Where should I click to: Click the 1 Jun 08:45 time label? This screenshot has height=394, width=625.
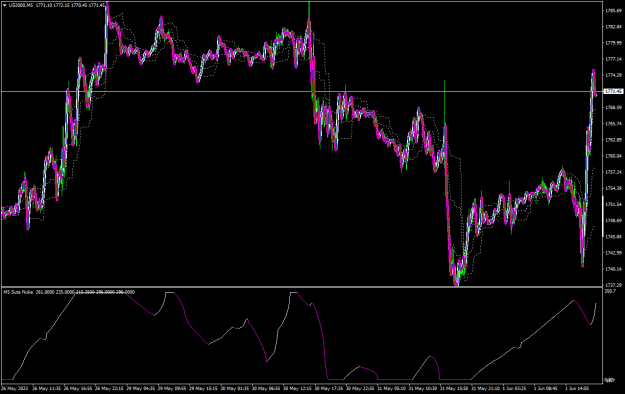pos(547,388)
